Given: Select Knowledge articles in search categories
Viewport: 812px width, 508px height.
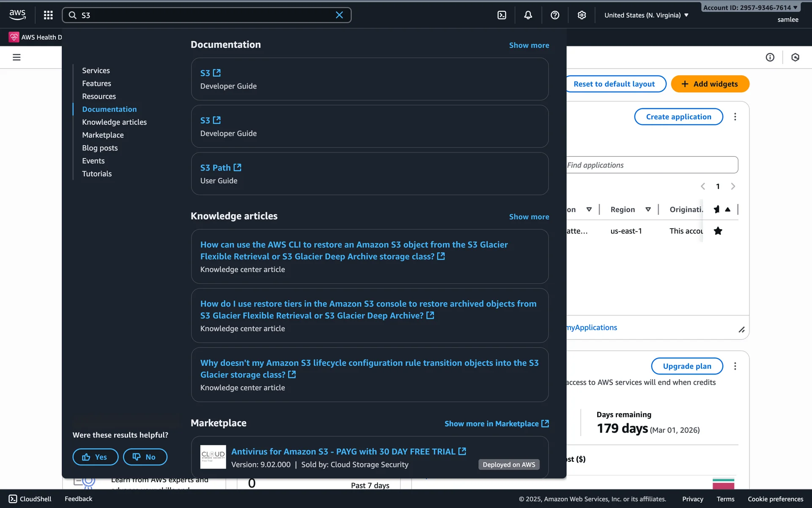Looking at the screenshot, I should click(x=114, y=122).
